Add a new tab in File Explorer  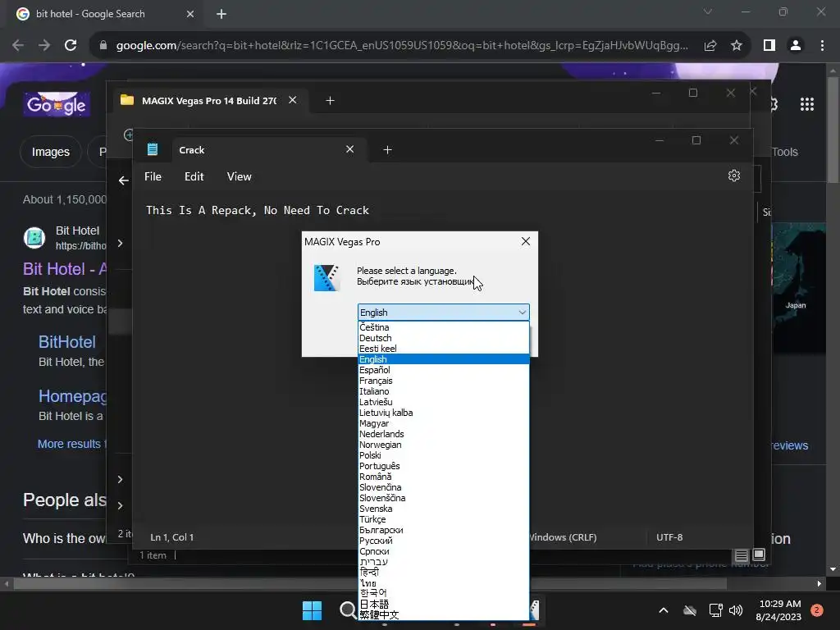[x=330, y=101]
